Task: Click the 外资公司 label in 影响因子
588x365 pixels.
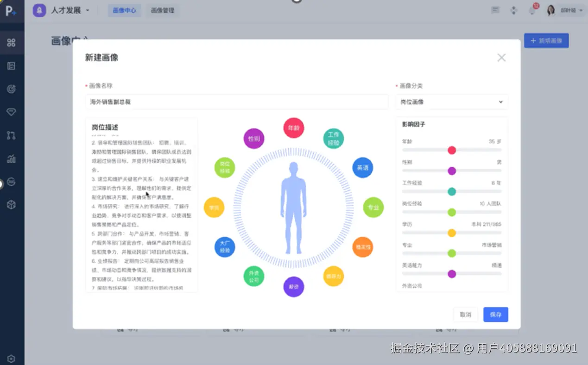Action: [412, 286]
